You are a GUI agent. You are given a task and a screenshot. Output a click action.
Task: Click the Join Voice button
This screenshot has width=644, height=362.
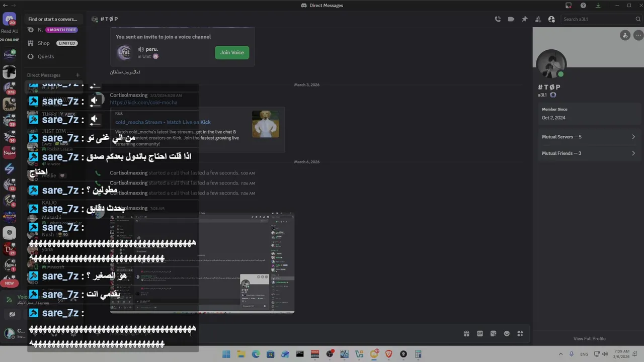[232, 52]
